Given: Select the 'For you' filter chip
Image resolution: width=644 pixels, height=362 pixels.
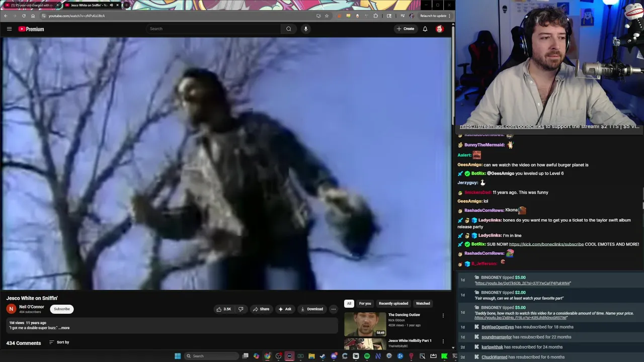Looking at the screenshot, I should tap(365, 303).
